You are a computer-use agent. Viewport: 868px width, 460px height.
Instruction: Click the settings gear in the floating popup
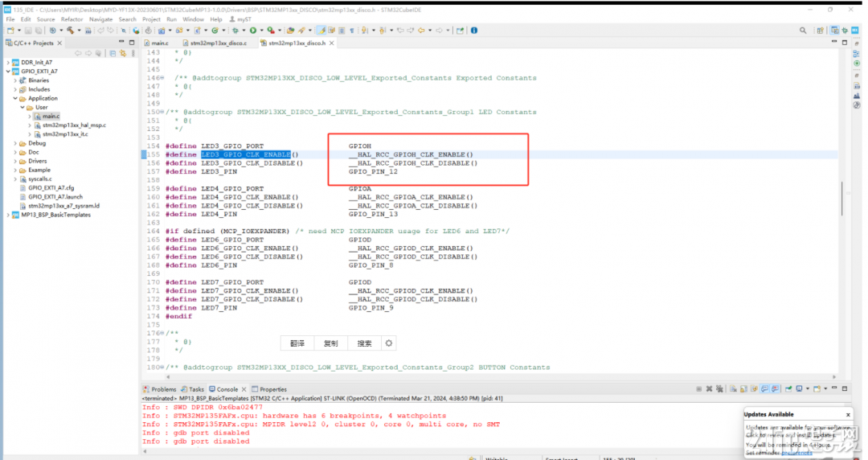coord(389,343)
